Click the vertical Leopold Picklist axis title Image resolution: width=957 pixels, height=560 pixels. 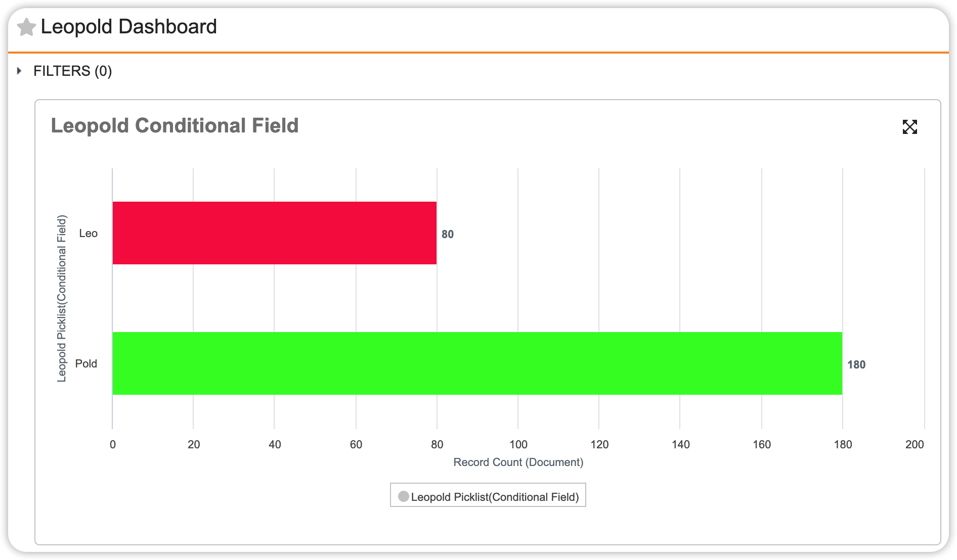pos(62,298)
